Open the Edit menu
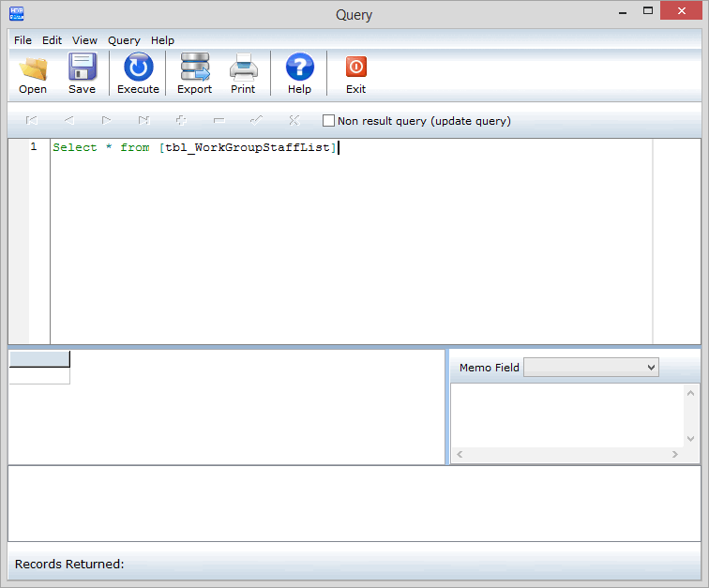The width and height of the screenshot is (709, 588). 52,40
